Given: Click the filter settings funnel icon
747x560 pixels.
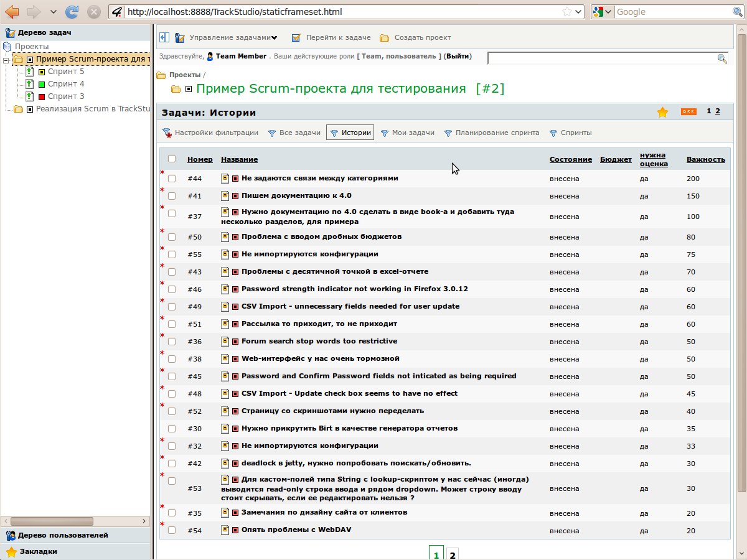Looking at the screenshot, I should click(x=167, y=133).
